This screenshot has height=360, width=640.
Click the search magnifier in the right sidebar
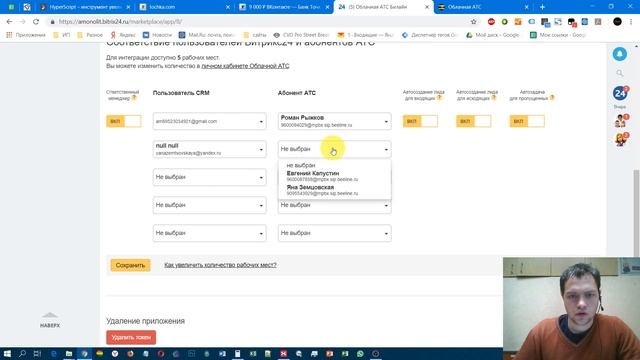pos(620,73)
